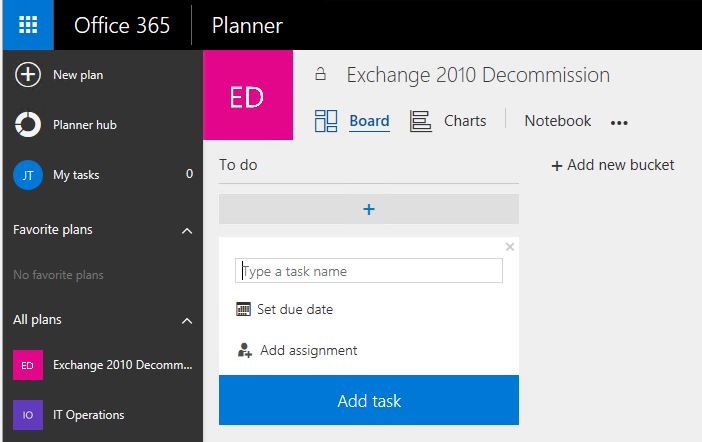Click the plus bar to add task
702x442 pixels.
[x=369, y=209]
